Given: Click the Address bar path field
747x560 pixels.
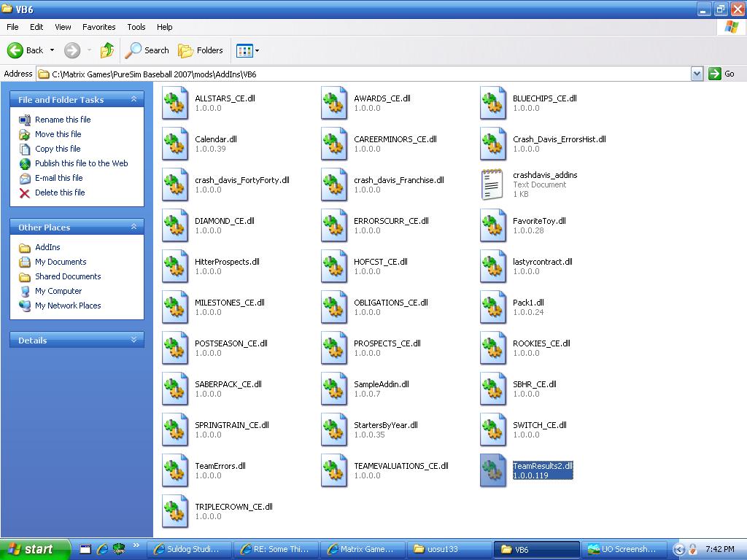Looking at the screenshot, I should click(x=365, y=74).
